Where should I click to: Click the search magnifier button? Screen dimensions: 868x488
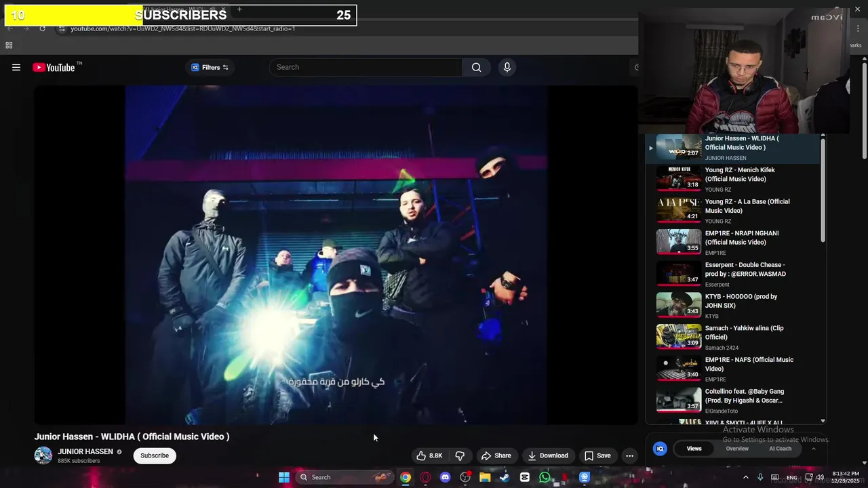[477, 67]
